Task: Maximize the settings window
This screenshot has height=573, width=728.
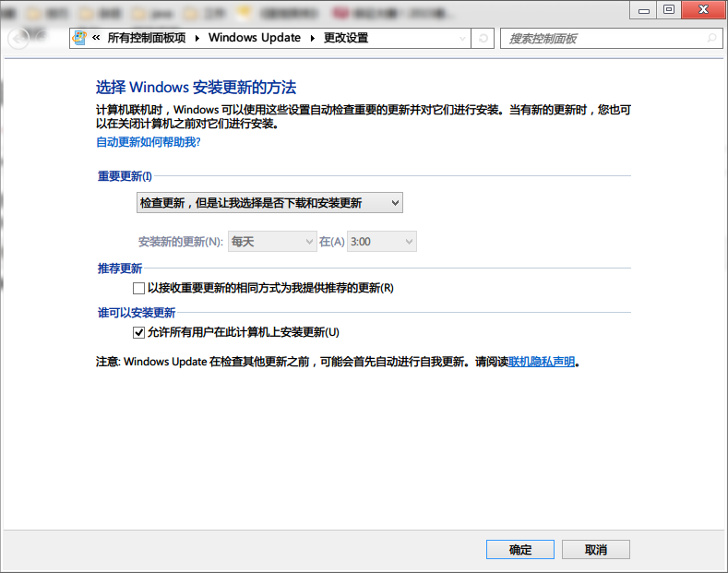Action: coord(669,10)
